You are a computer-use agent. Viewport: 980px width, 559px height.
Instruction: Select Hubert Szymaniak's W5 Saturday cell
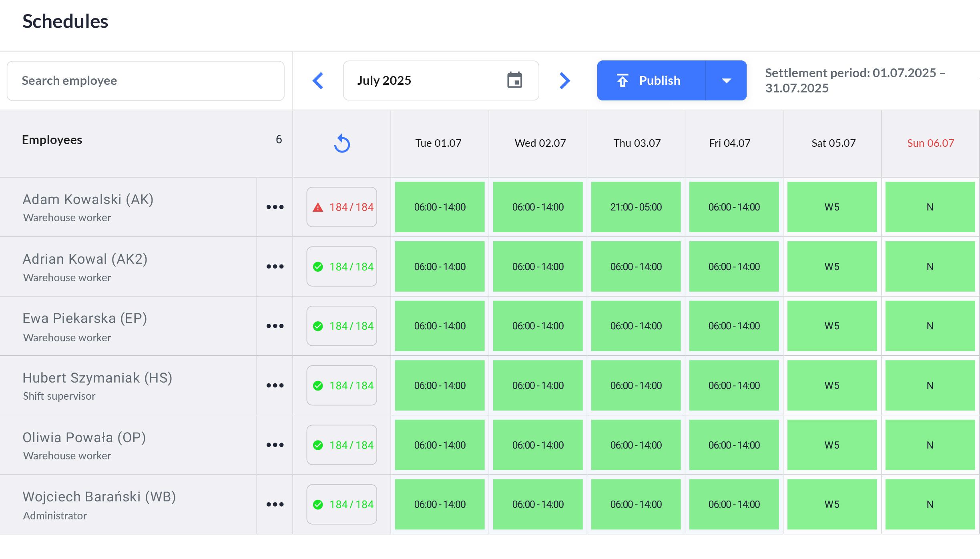coord(832,386)
